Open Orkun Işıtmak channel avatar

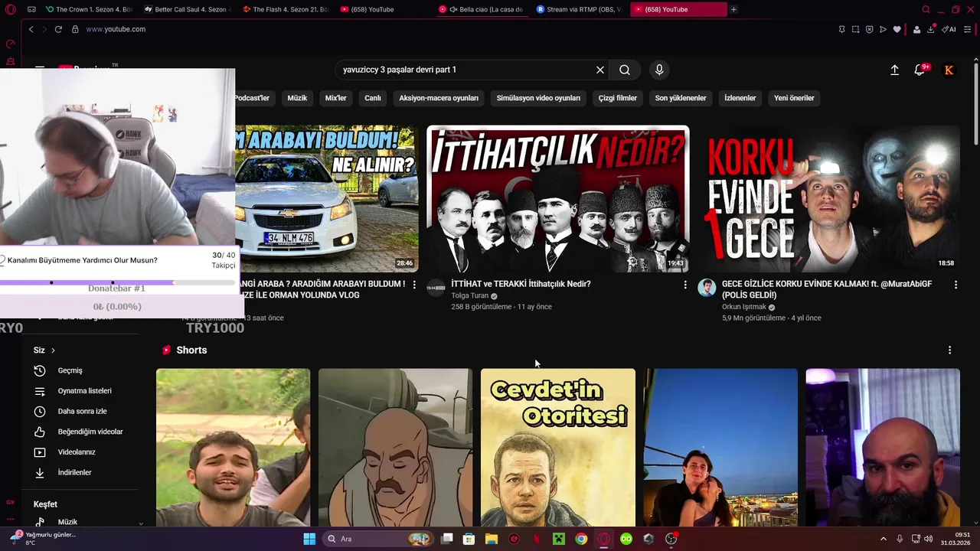coord(706,288)
